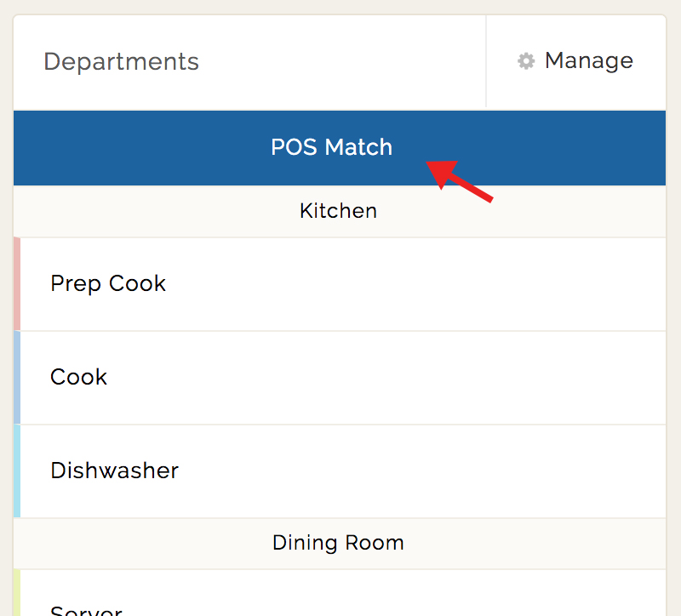The width and height of the screenshot is (681, 616).
Task: Select the Prep Cook role
Action: (340, 284)
